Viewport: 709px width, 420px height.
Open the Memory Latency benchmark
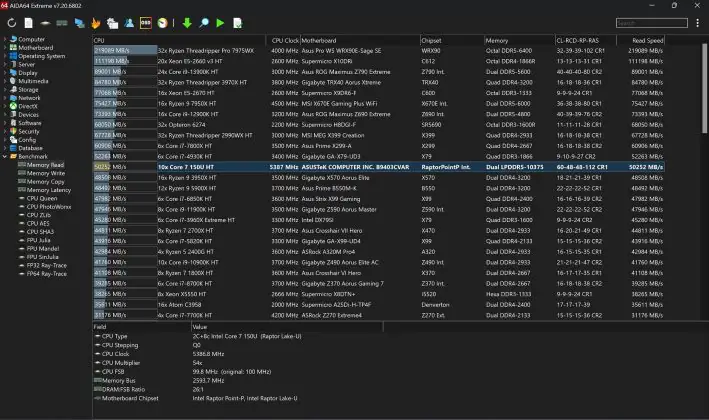click(48, 190)
